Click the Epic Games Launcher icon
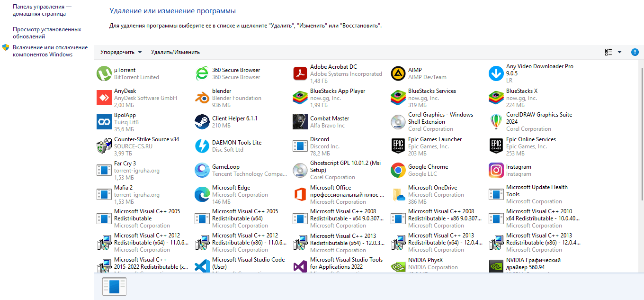This screenshot has width=644, height=300. [398, 146]
